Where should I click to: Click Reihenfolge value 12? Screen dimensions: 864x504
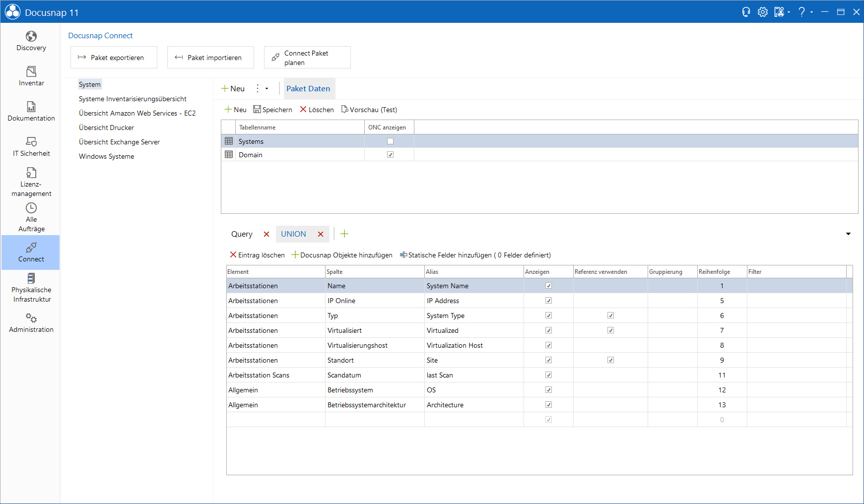pos(722,390)
